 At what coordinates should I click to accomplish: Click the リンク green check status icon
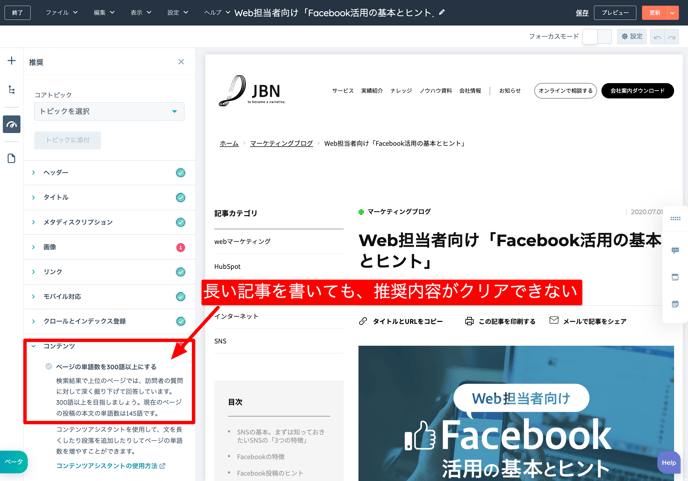(180, 272)
